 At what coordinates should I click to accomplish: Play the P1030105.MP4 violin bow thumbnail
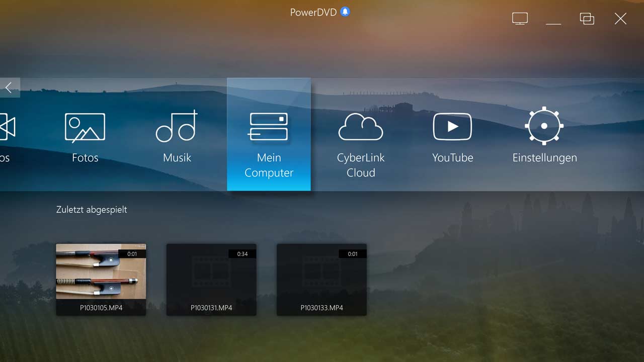coord(101,271)
